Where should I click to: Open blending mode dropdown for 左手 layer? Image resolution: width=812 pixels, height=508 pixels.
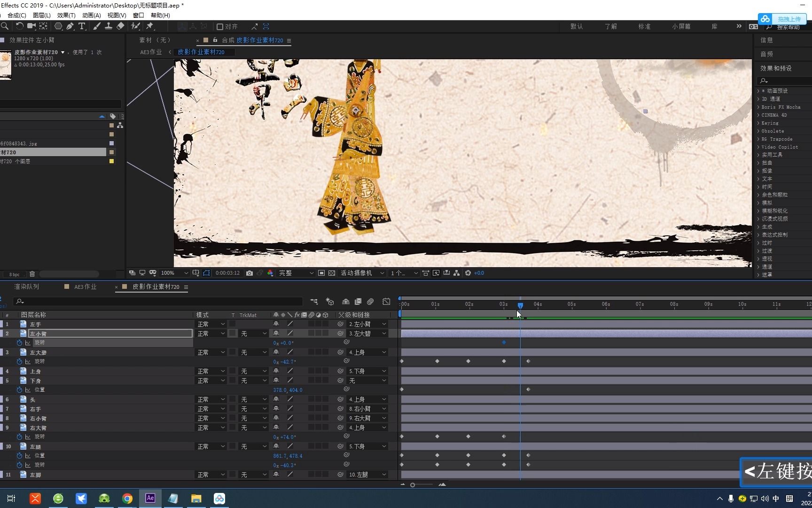coord(211,324)
